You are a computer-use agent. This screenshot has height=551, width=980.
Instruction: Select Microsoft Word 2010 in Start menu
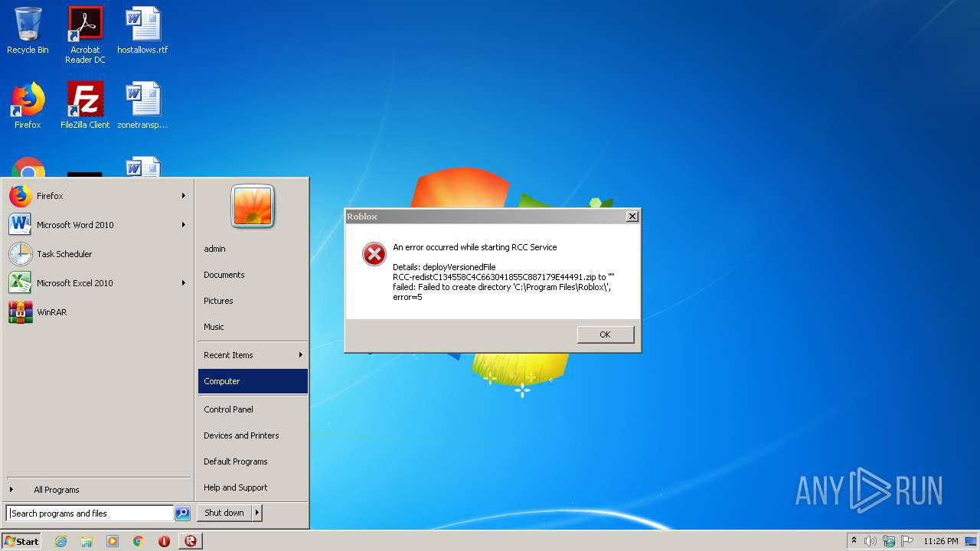(98, 225)
